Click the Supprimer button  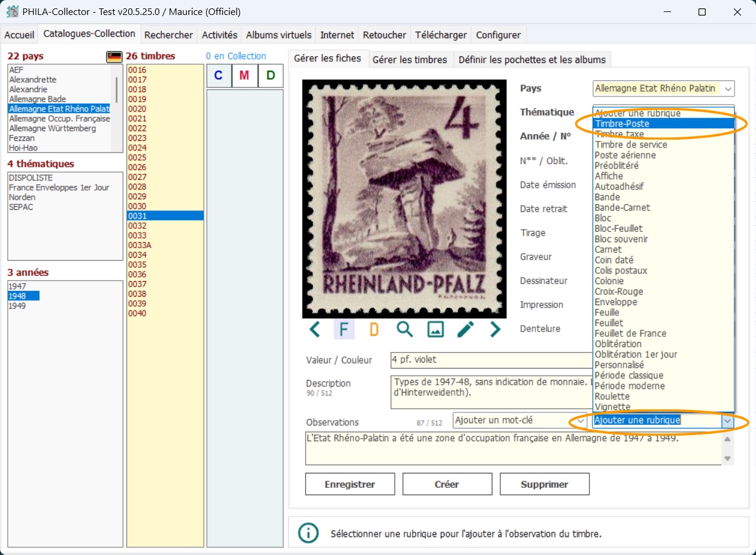(x=545, y=484)
